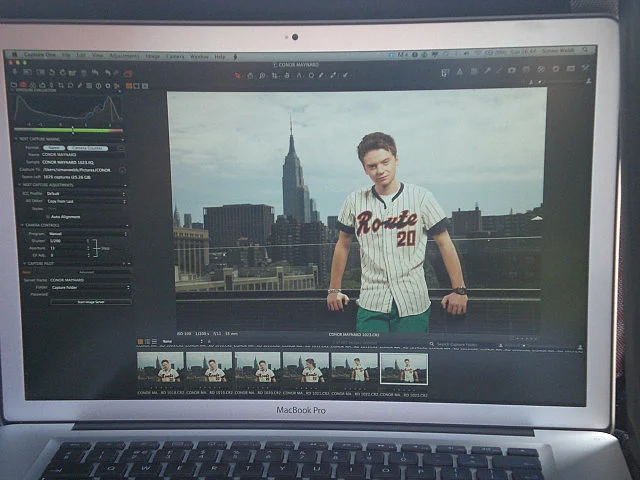640x480 pixels.
Task: Select the Crop composition tool tab icon
Action: 60,85
